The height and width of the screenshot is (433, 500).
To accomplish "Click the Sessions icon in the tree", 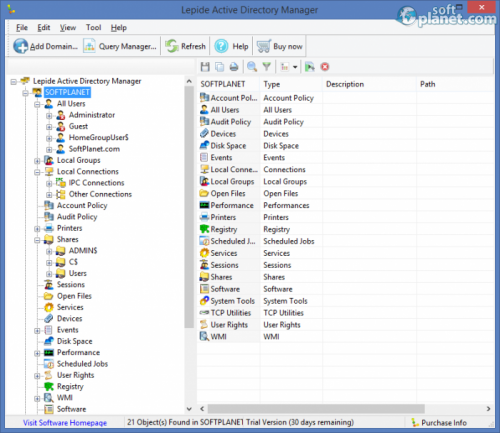I will 49,285.
